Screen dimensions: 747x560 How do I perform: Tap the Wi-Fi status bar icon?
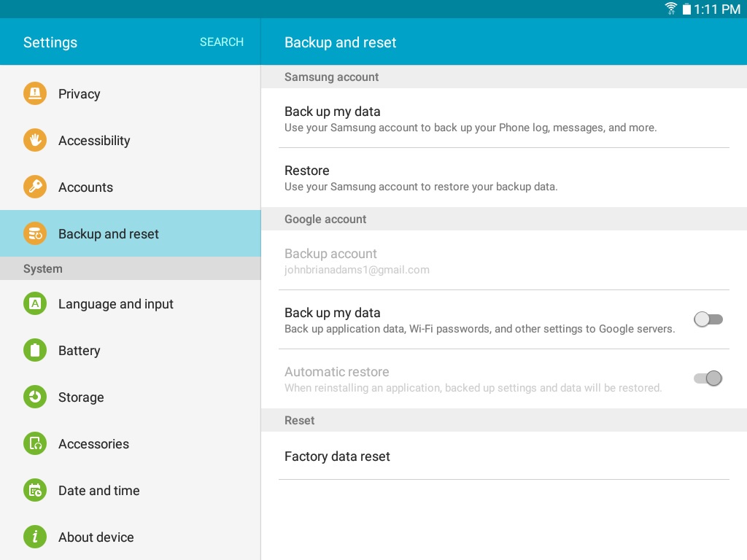671,9
